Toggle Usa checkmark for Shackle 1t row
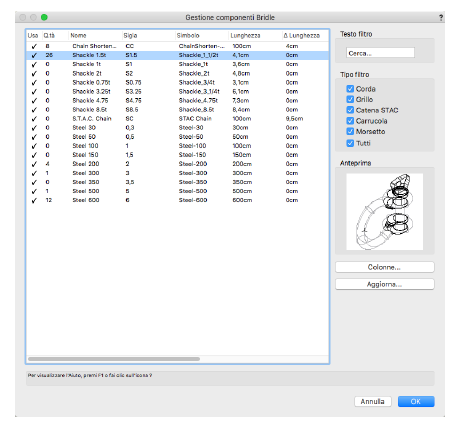 point(34,64)
